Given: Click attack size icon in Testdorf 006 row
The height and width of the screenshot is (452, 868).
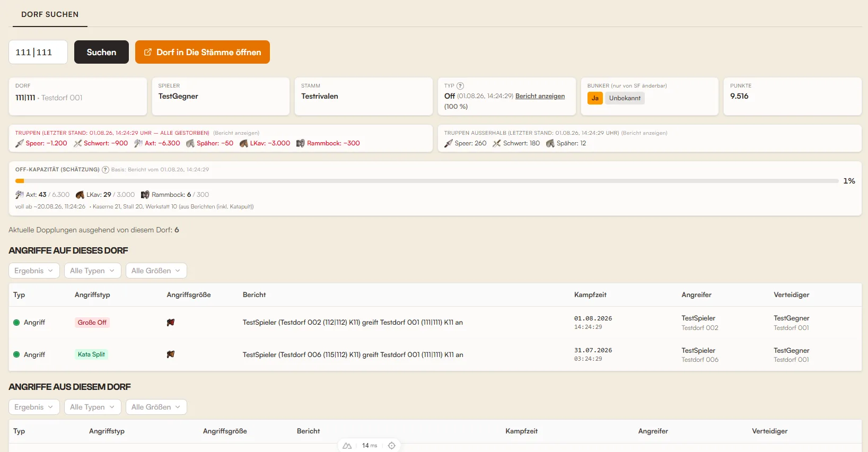Looking at the screenshot, I should (171, 354).
